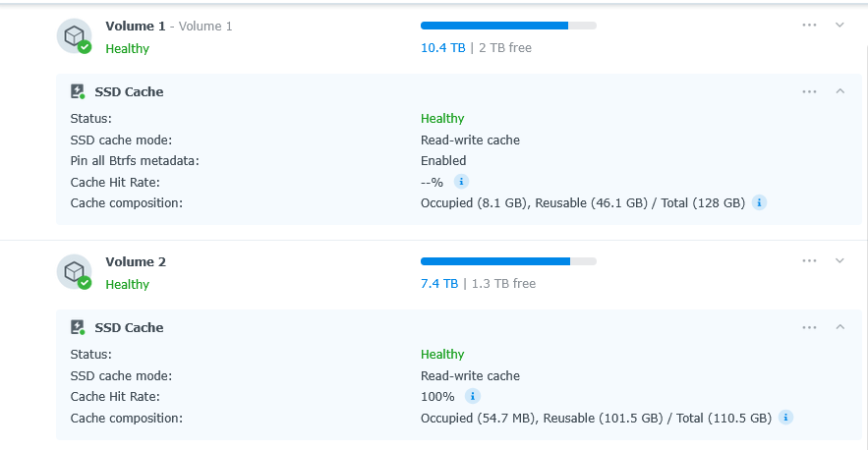The image size is (868, 450).
Task: Collapse the Volume 2 SSD Cache panel
Action: [839, 327]
